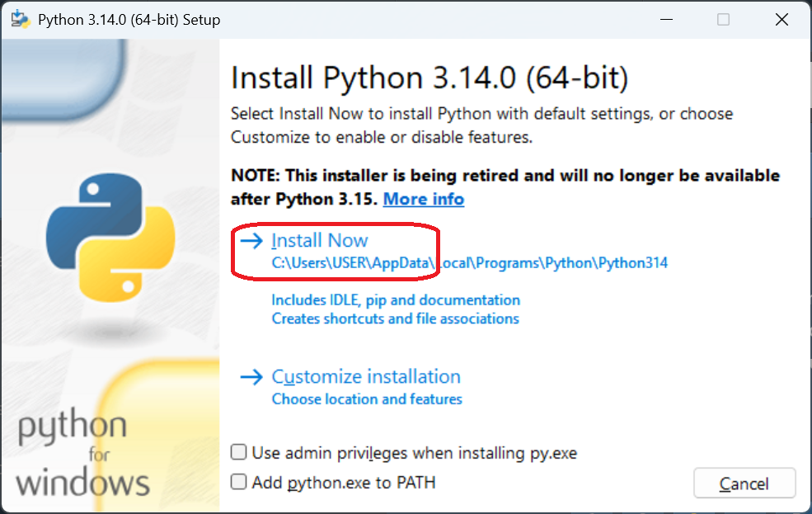Click the Python314 install path text
The height and width of the screenshot is (514, 812).
[469, 263]
